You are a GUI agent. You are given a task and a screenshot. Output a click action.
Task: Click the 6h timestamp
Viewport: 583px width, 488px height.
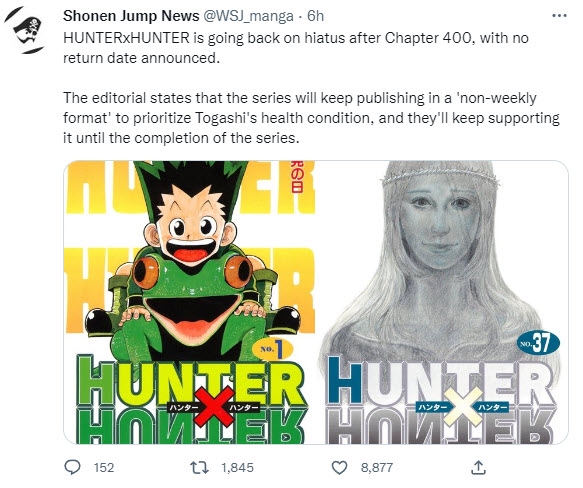click(316, 16)
